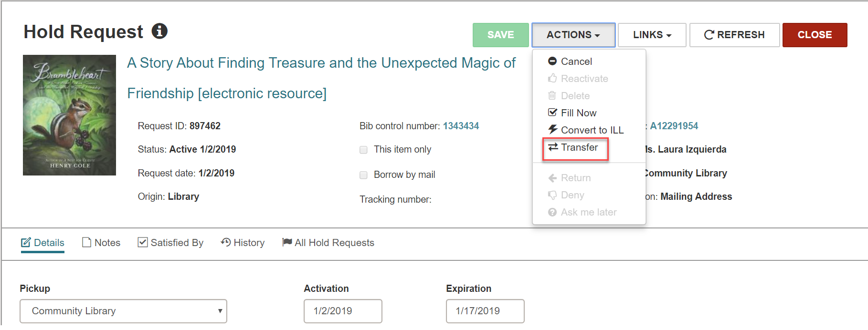This screenshot has width=868, height=330.
Task: Expand the LINKS dropdown
Action: click(x=652, y=35)
